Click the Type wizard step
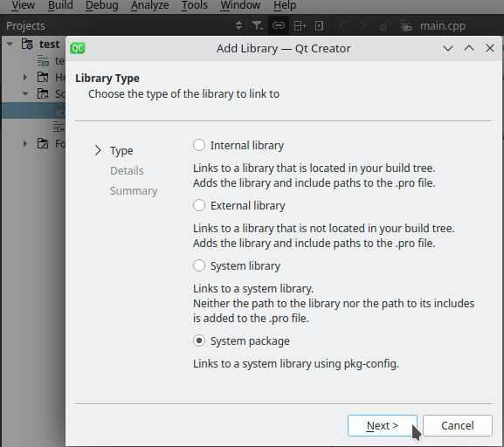Screen dimensions: 504x447 (121, 150)
